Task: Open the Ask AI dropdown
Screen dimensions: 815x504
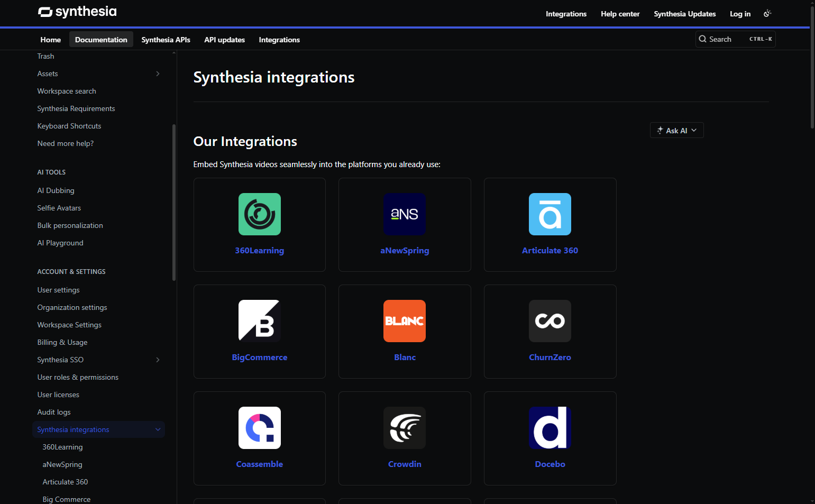Action: pyautogui.click(x=676, y=130)
